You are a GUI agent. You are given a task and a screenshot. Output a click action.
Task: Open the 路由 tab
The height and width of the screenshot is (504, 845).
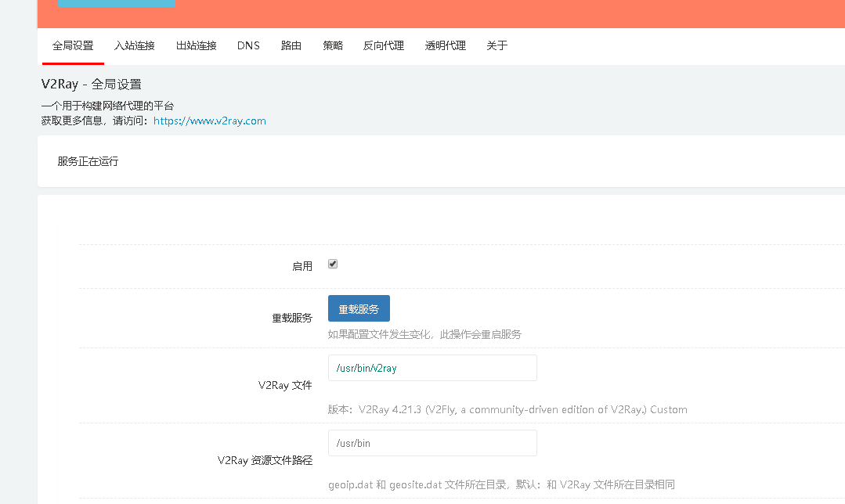pos(291,45)
